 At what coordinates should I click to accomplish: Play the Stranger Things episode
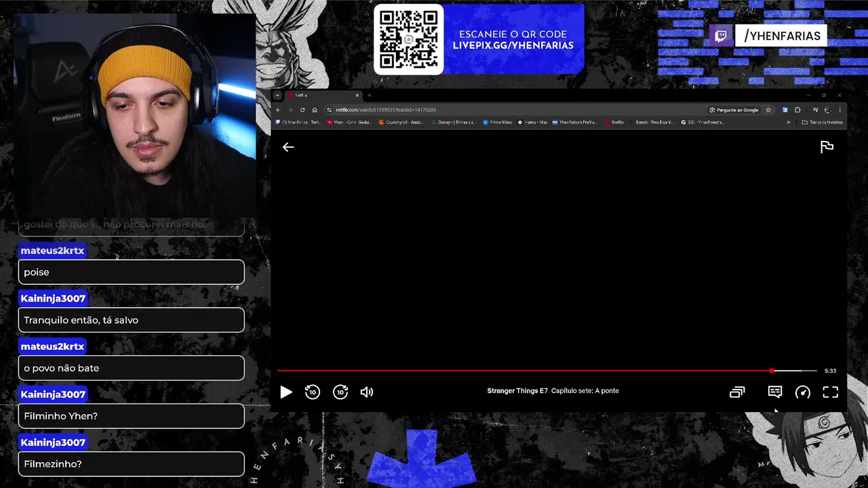coord(286,392)
